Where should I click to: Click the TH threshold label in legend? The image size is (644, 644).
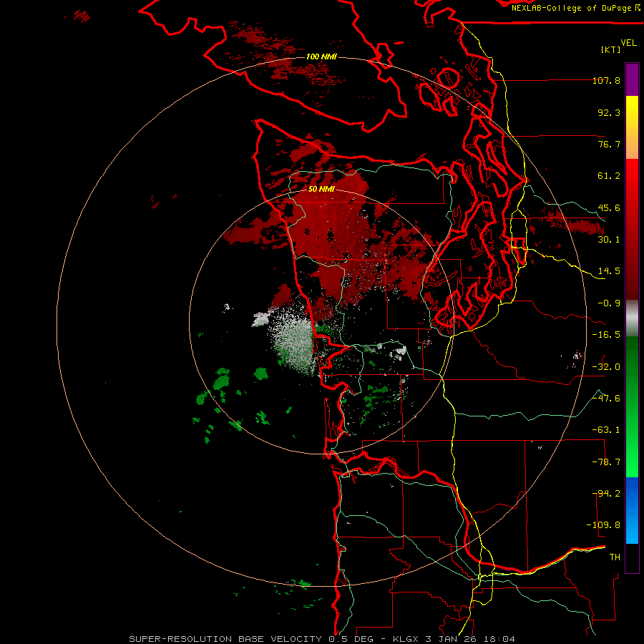(x=615, y=557)
